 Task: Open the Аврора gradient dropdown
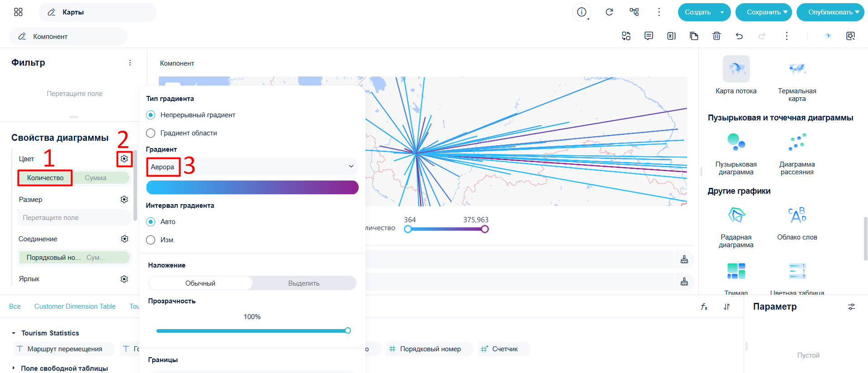point(252,167)
